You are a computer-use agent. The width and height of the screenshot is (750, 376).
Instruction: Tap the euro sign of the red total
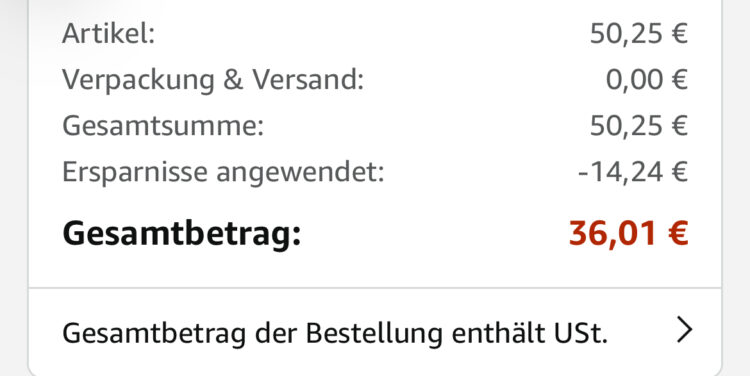coord(678,233)
